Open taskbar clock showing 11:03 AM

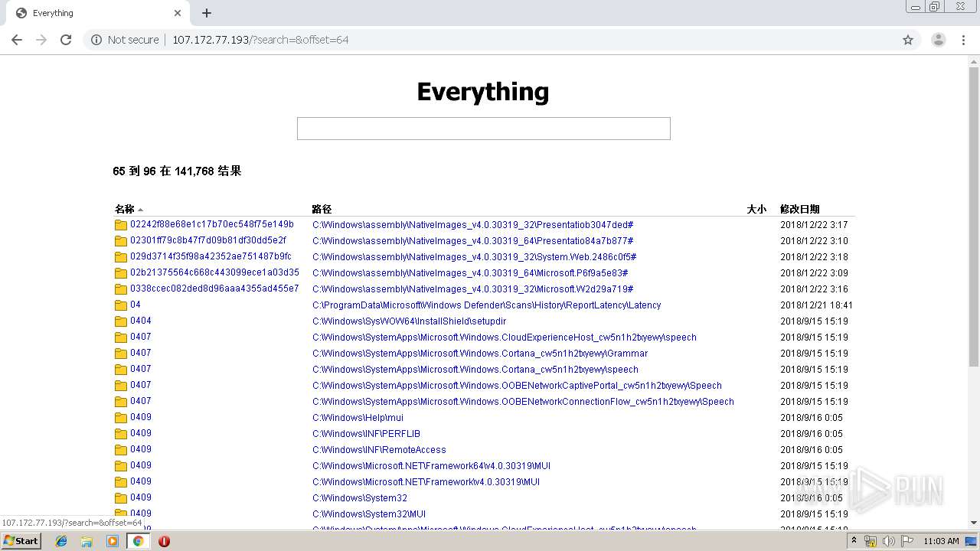click(941, 541)
